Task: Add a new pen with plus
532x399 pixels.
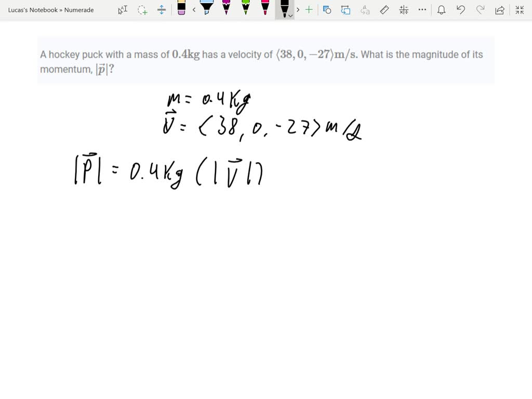Action: [309, 10]
